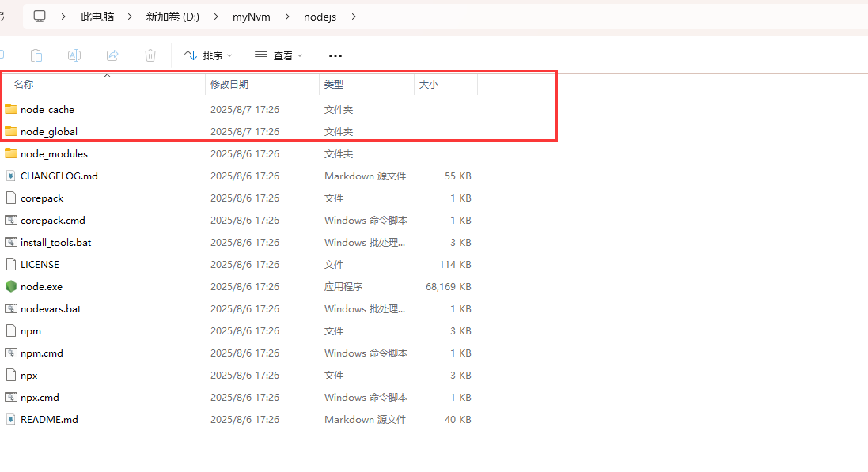Sort by the 名称 column header
The height and width of the screenshot is (472, 868).
pos(24,84)
